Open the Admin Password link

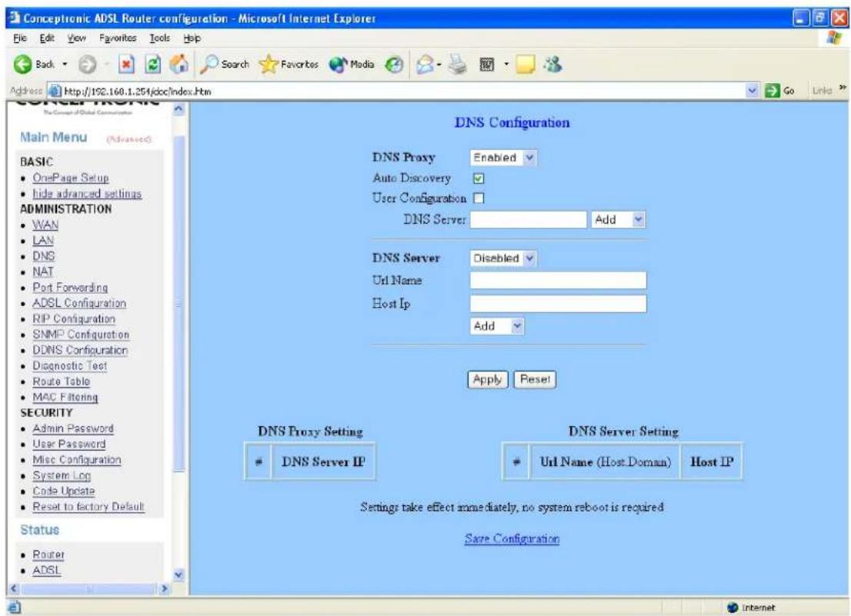pos(73,428)
